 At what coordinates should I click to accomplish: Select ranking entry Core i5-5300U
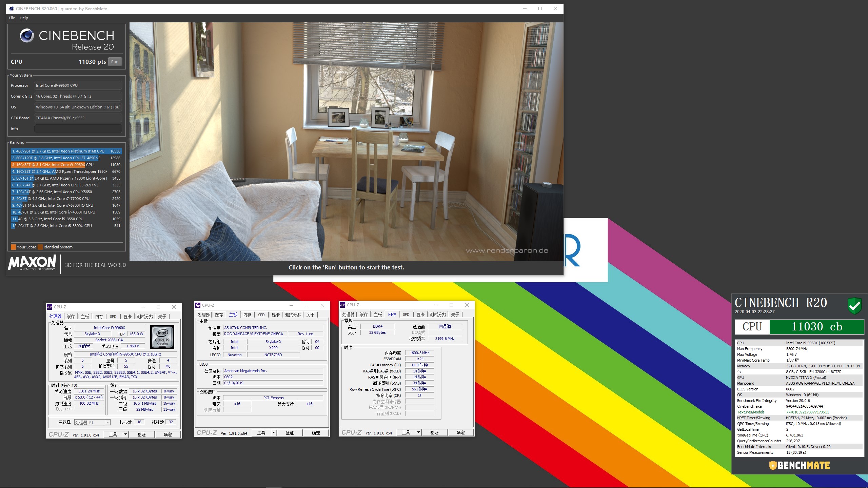[x=66, y=226]
